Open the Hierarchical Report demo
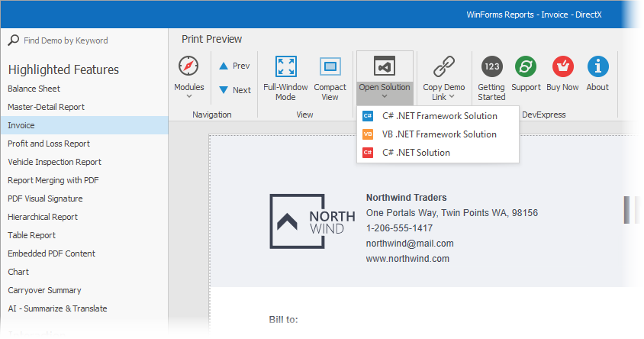The height and width of the screenshot is (339, 644). tap(84, 217)
